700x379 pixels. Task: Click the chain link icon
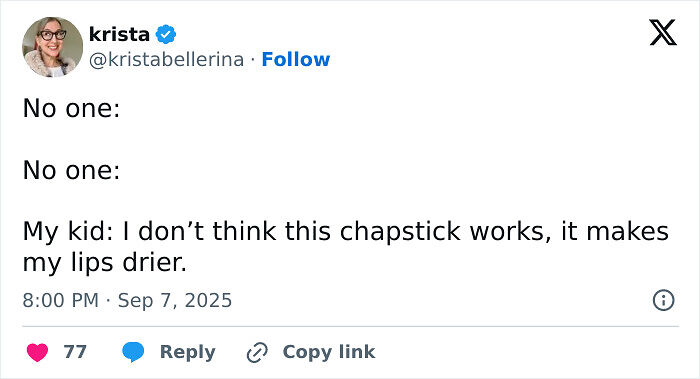(x=257, y=352)
